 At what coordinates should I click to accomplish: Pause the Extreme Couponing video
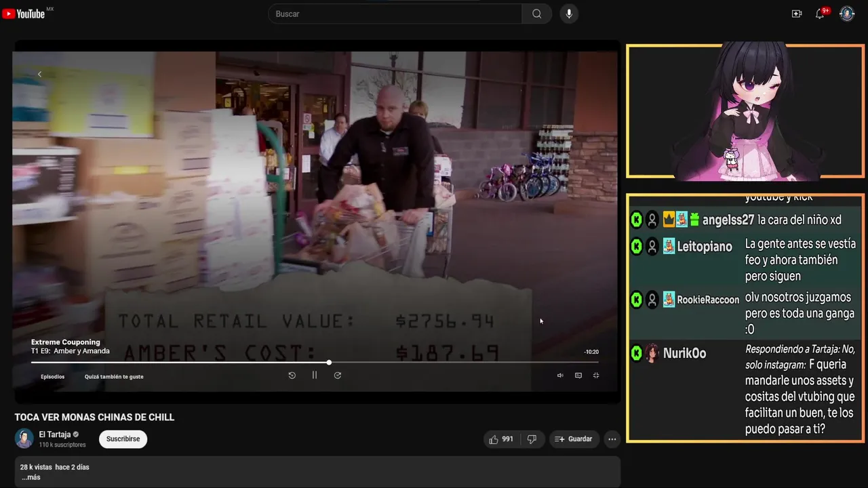[x=315, y=375]
